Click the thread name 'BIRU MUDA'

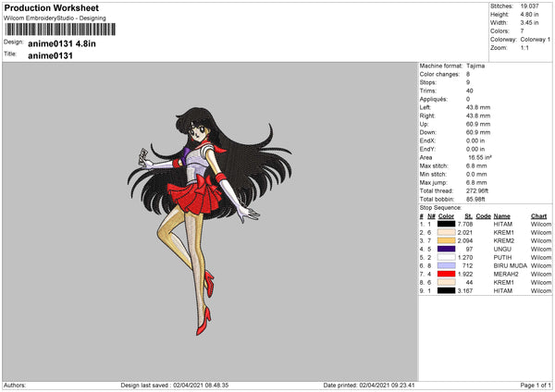(511, 265)
